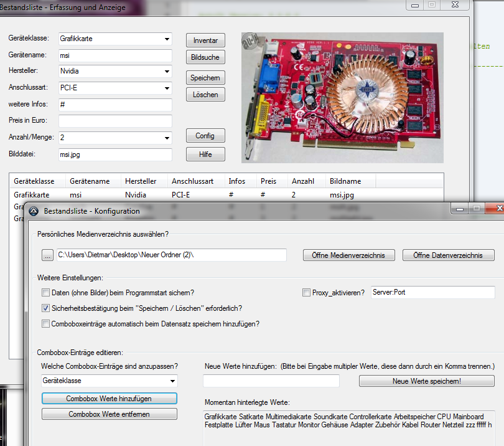This screenshot has width=504, height=446.
Task: Enable Comboboxeinträge automatisch hinzufügen checkbox
Action: click(45, 323)
